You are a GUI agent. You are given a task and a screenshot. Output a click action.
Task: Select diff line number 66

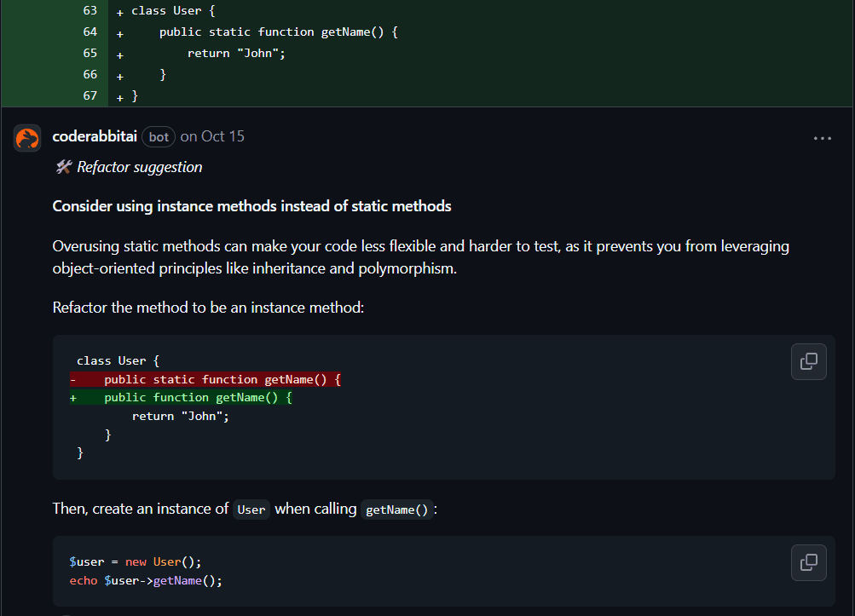[90, 74]
